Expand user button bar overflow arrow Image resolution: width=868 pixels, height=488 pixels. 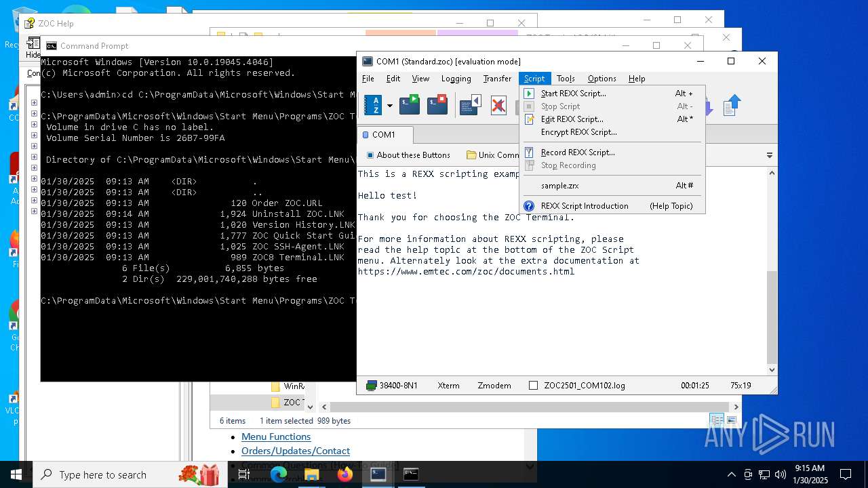click(x=769, y=155)
